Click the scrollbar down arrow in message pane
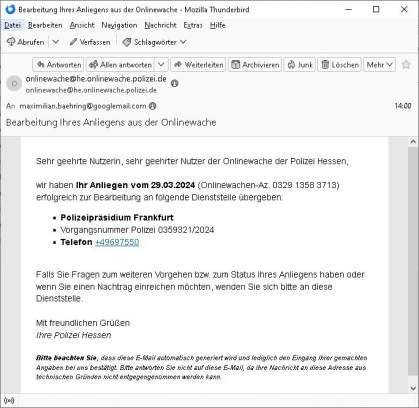 tap(413, 388)
